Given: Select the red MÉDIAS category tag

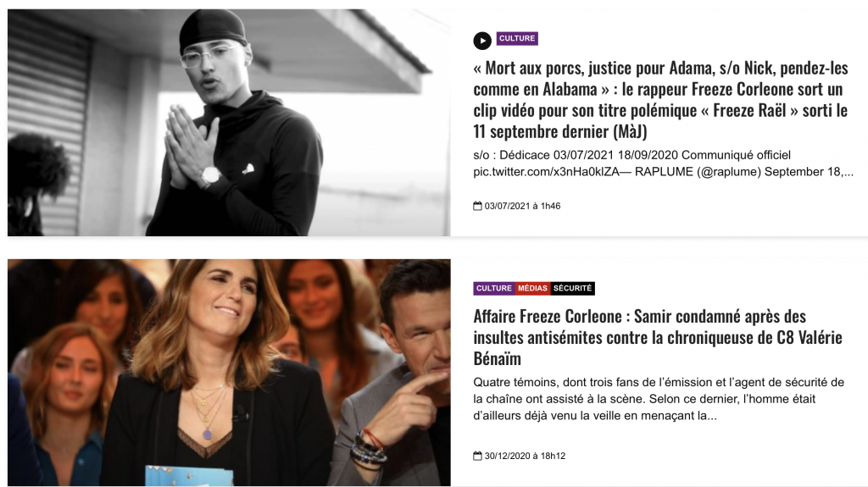Looking at the screenshot, I should (532, 288).
